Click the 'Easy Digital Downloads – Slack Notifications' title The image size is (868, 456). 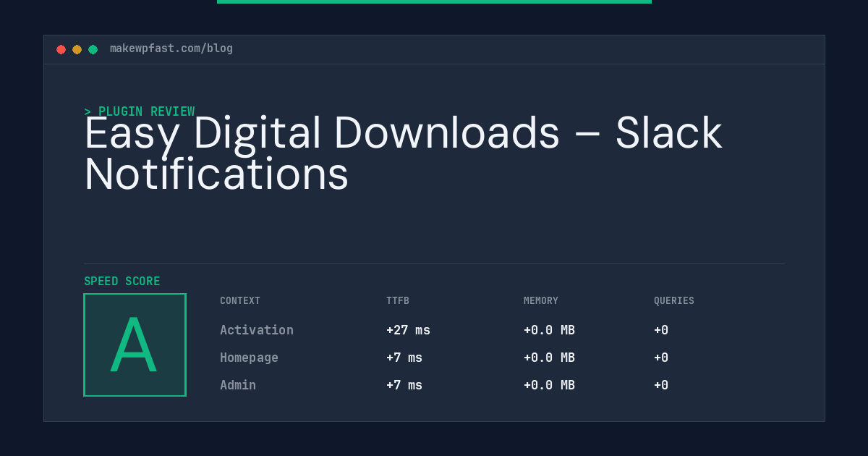coord(403,153)
